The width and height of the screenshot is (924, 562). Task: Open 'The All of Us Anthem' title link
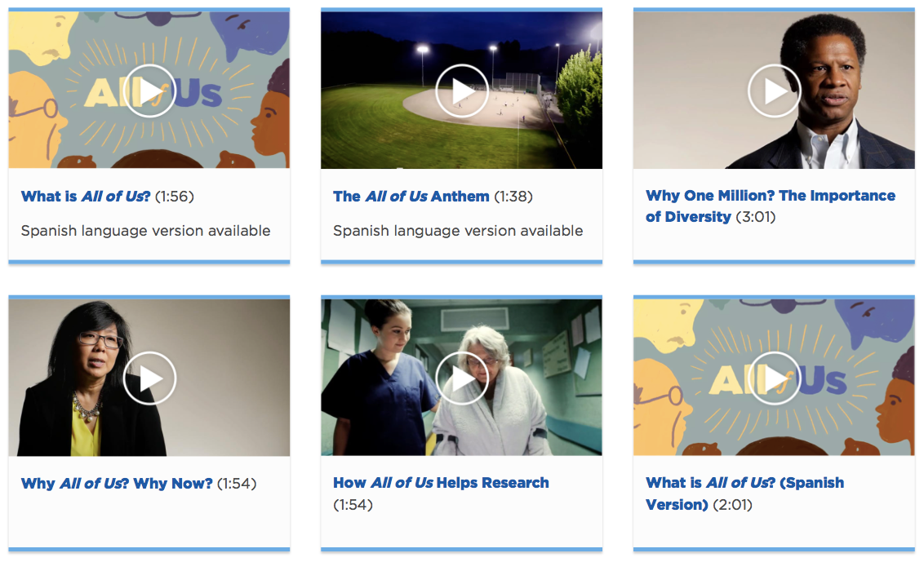tap(411, 196)
